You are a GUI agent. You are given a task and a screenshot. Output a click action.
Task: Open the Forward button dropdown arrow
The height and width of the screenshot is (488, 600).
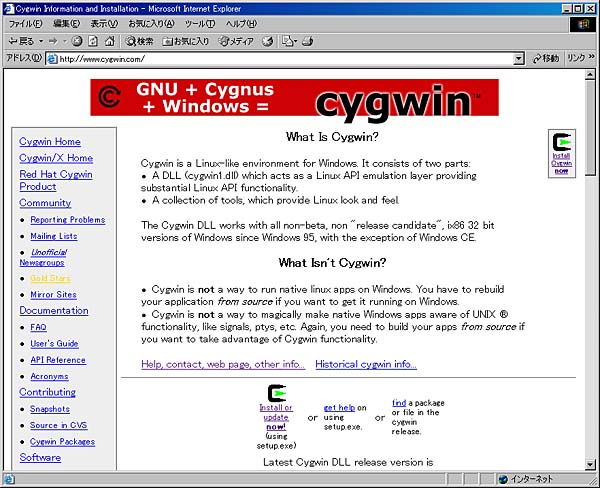tap(65, 41)
